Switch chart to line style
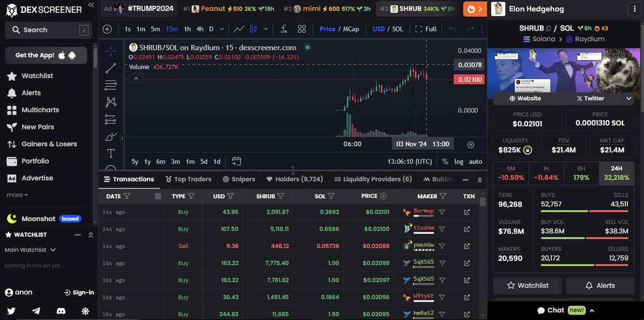This screenshot has height=320, width=644. click(x=239, y=29)
